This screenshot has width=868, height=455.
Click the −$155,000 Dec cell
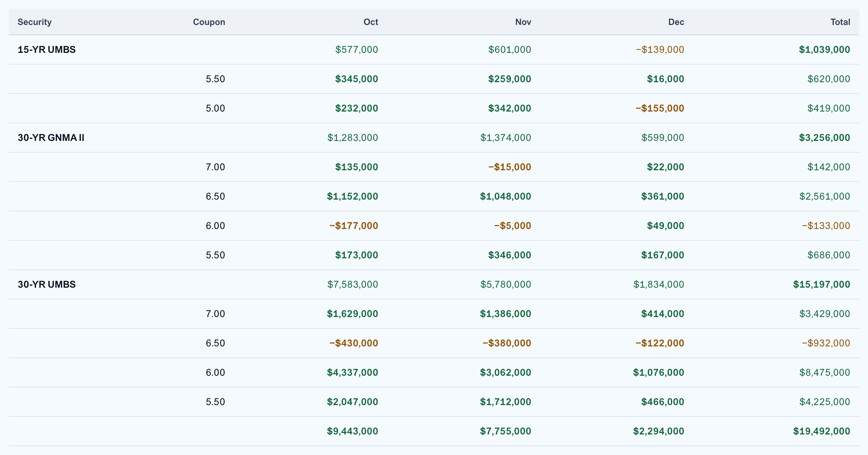660,108
